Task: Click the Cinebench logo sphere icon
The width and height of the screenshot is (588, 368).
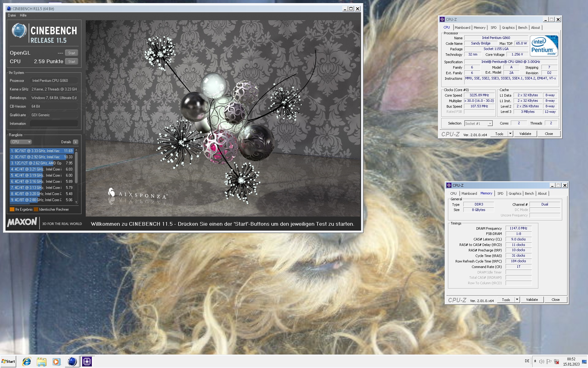Action: tap(19, 31)
